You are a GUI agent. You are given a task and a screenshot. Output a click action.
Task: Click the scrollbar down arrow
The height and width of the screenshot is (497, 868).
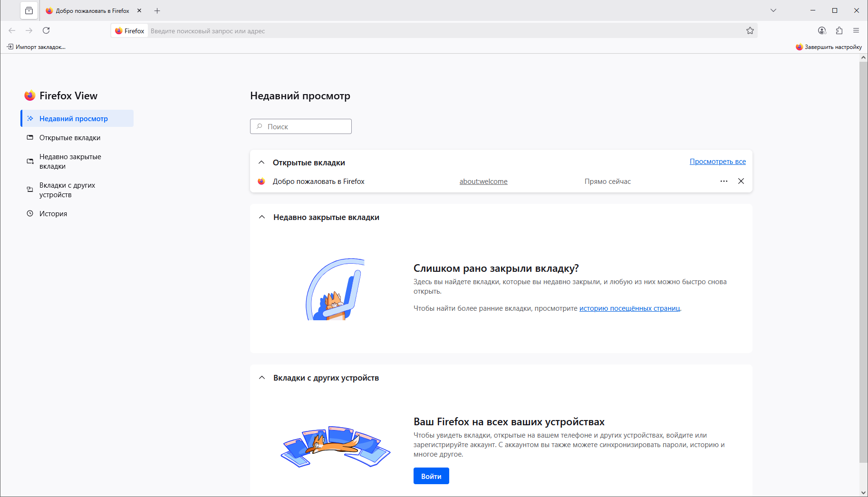863,493
